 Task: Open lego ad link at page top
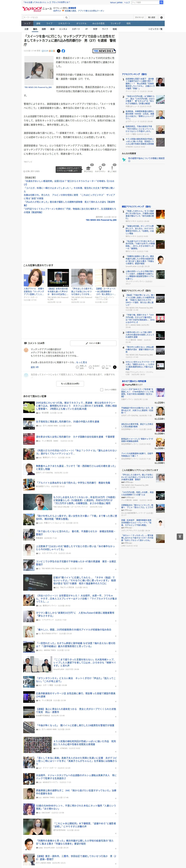click(47, 2)
